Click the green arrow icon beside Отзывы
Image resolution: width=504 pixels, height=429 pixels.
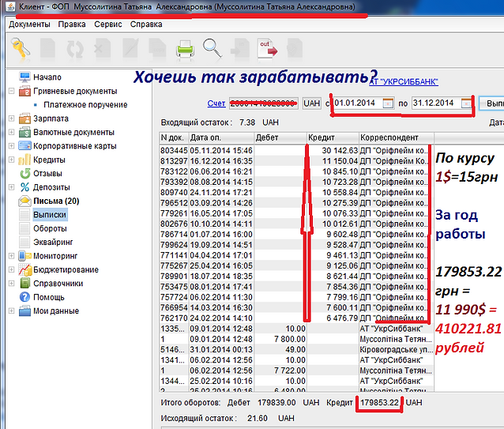25,174
